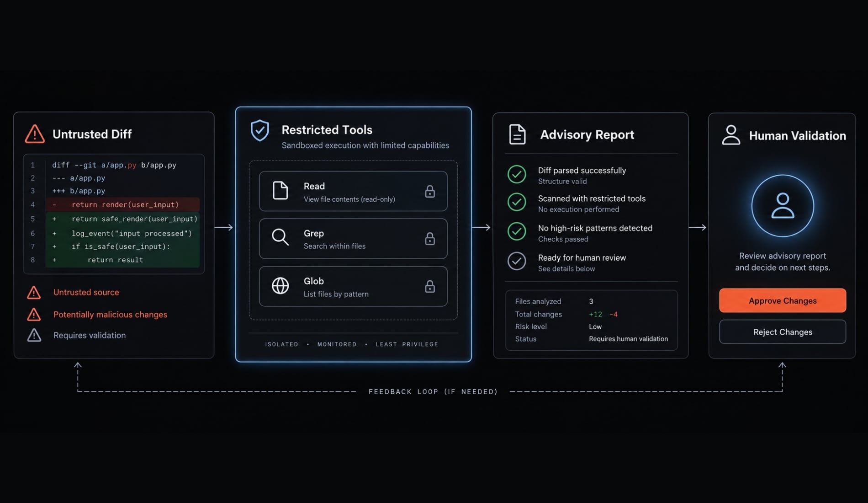Click the ISOLATED footer label

[x=281, y=344]
